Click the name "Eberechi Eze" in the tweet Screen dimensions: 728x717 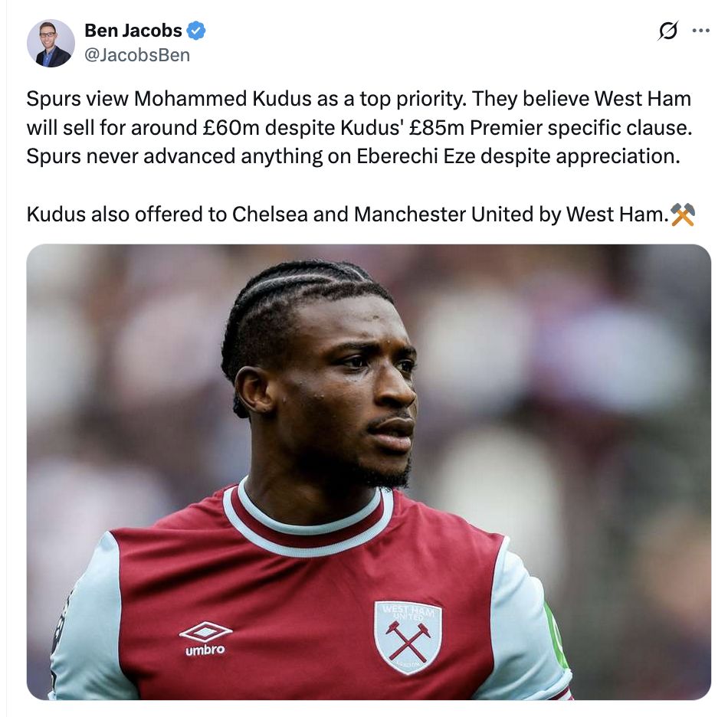416,156
